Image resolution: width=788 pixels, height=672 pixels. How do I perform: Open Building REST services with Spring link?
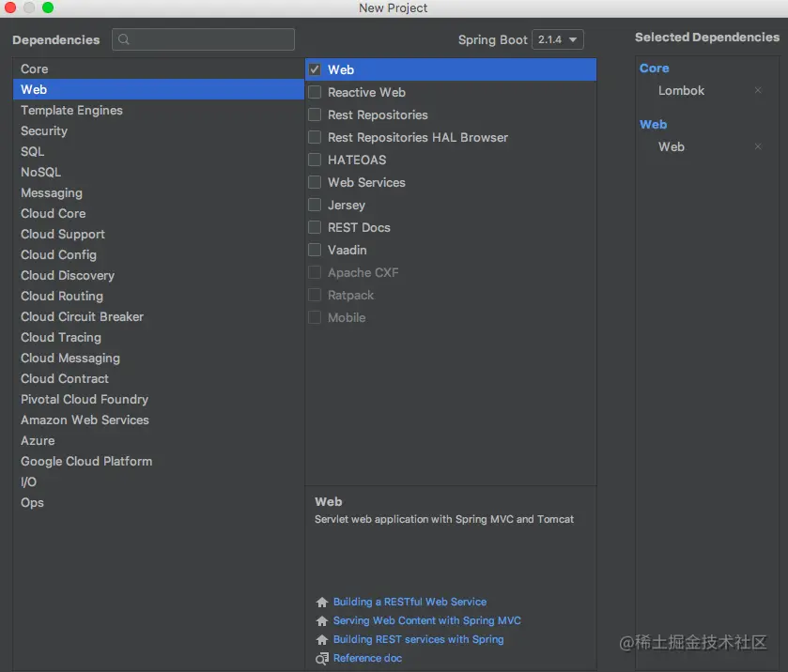[x=419, y=639]
